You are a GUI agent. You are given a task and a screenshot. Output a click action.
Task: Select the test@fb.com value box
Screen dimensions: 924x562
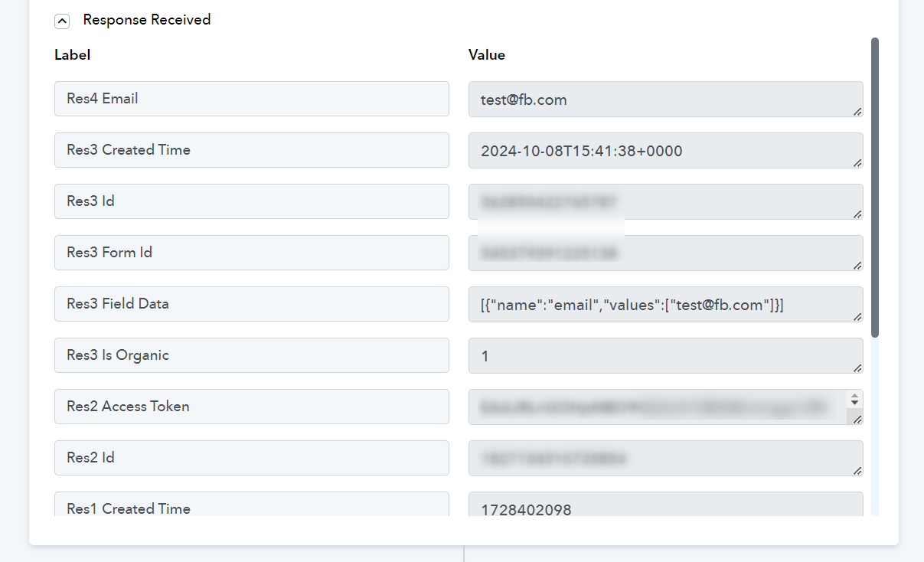click(x=666, y=100)
